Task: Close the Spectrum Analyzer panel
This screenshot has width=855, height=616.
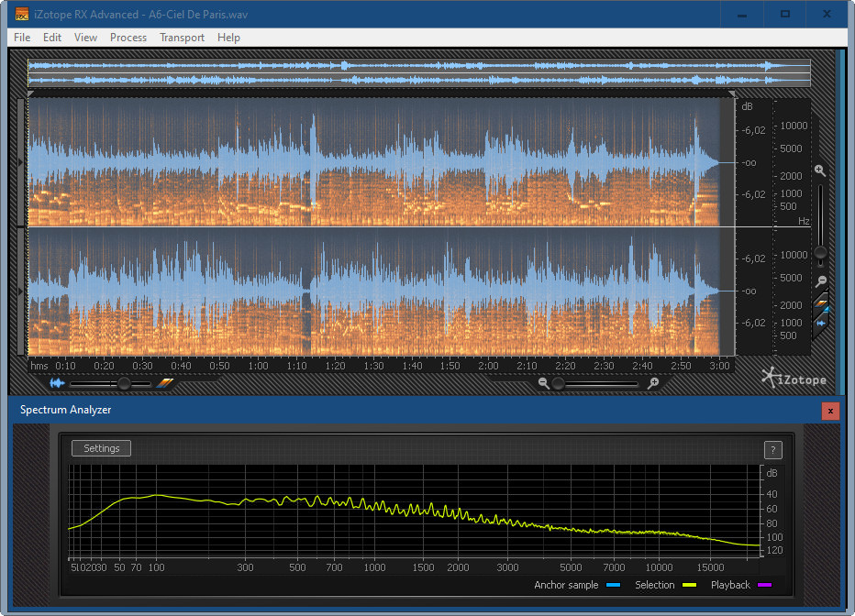Action: (x=830, y=411)
